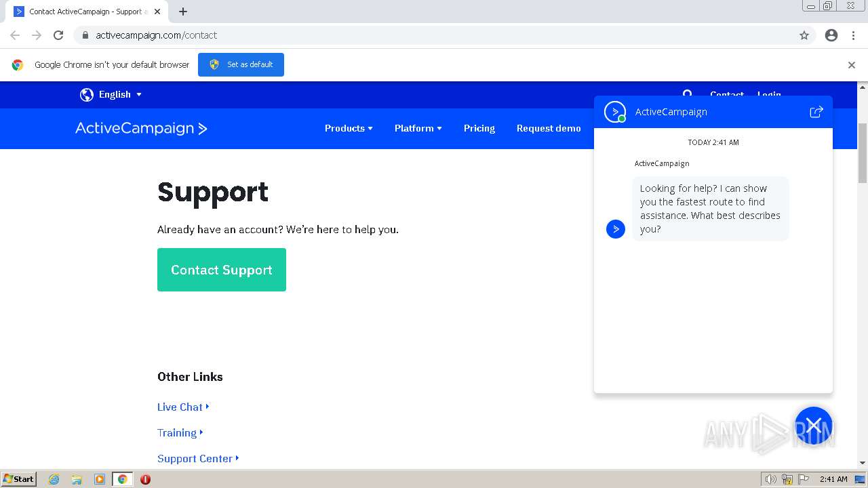
Task: Open the Live Chat link
Action: tap(183, 407)
